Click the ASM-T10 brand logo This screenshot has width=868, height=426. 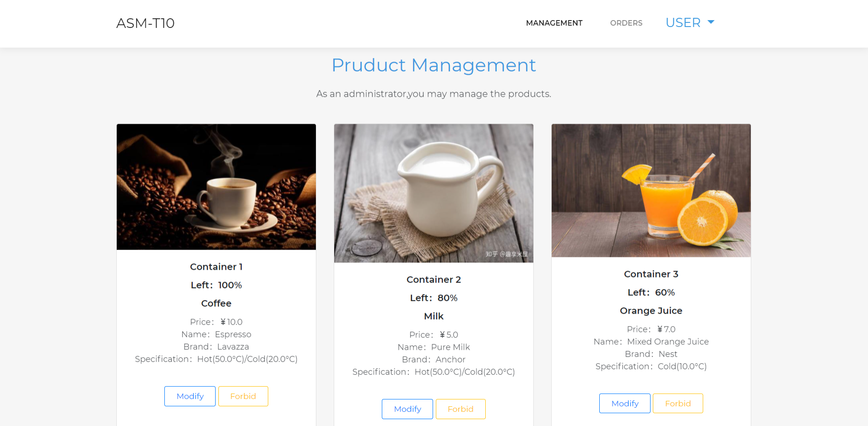(146, 23)
